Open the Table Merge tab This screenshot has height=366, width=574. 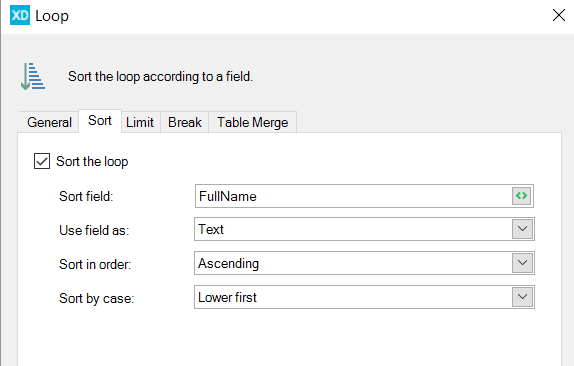point(253,122)
